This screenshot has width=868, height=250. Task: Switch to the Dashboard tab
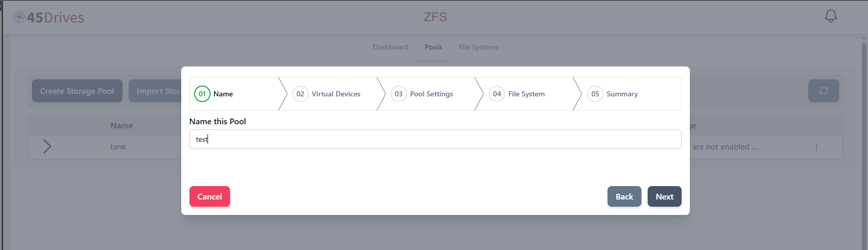click(390, 47)
